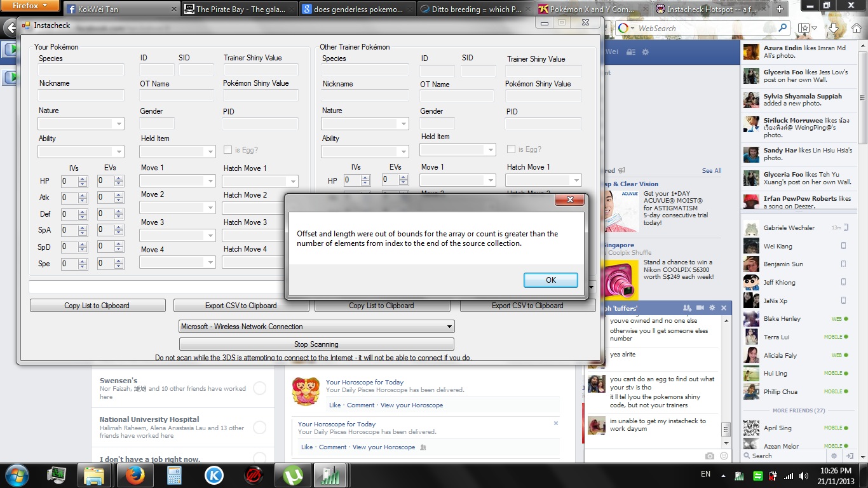Export Your Pokémon CSV to clipboard
This screenshot has width=868, height=488.
point(241,306)
